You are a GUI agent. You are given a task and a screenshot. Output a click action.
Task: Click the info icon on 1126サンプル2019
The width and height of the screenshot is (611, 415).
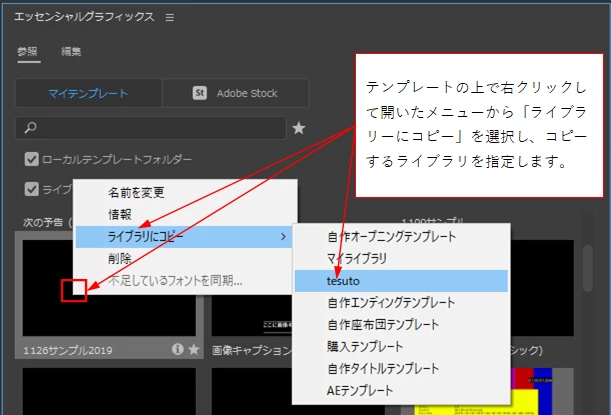pos(178,349)
